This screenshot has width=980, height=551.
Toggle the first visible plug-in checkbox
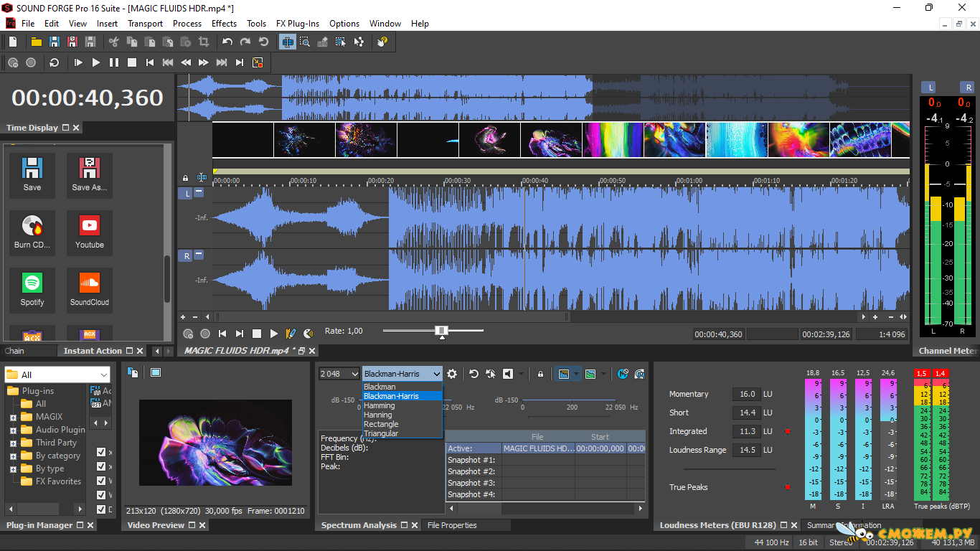101,452
